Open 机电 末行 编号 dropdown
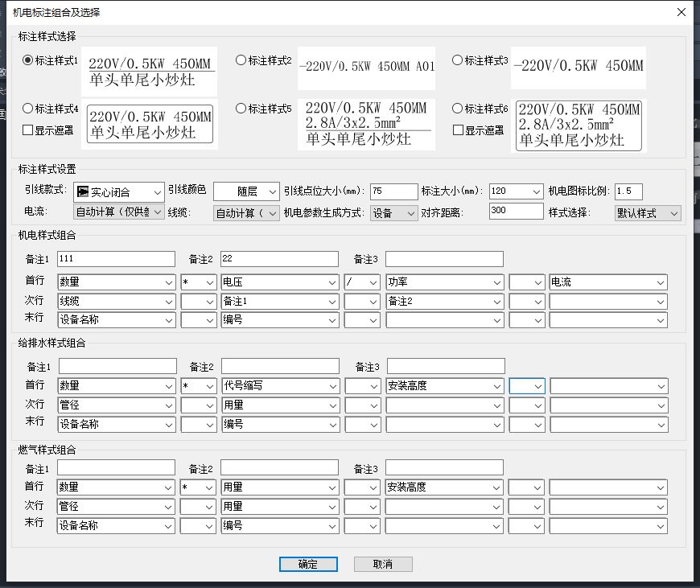 point(279,319)
